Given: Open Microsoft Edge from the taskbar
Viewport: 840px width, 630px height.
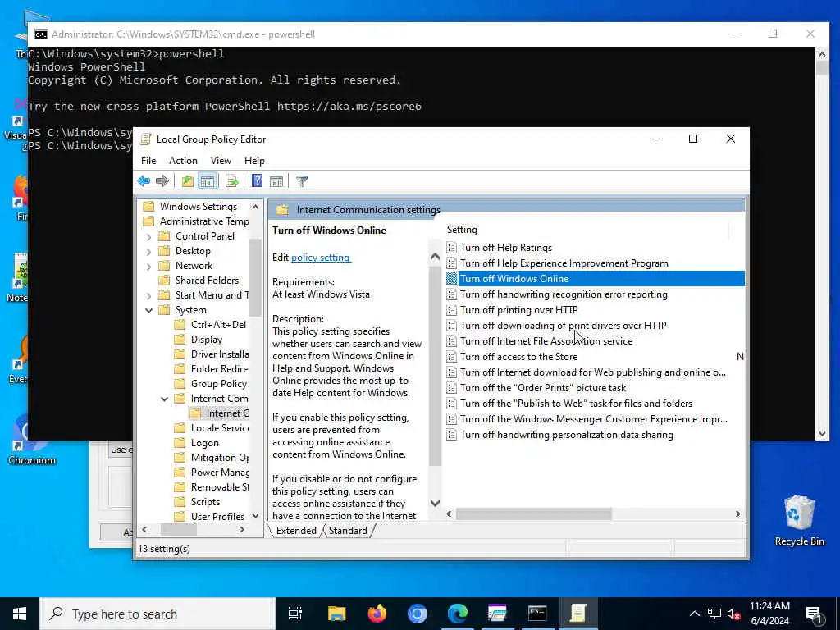Looking at the screenshot, I should [458, 614].
